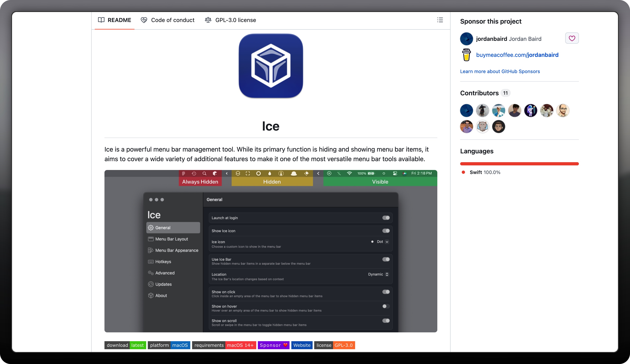Click Learn more about GitHub Sponsors
Viewport: 630px width, 364px height.
point(500,71)
